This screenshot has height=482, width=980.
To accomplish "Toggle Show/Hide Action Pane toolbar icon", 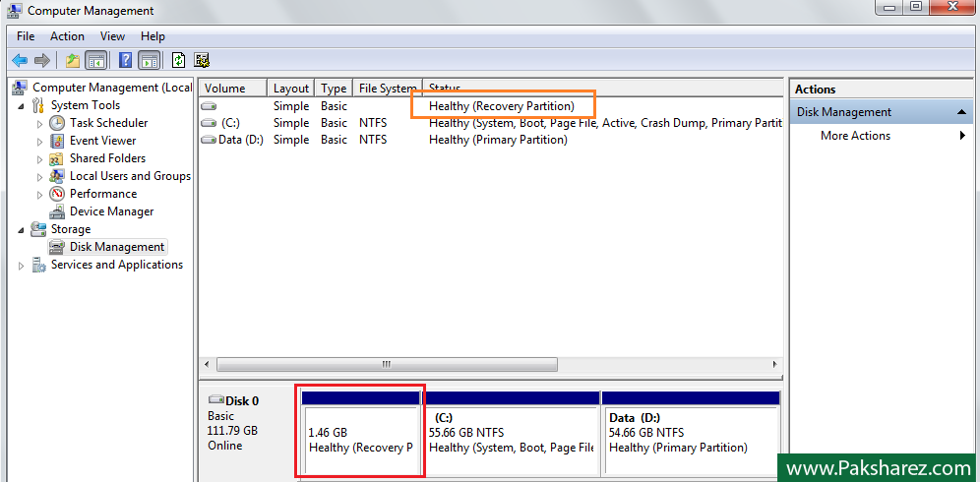I will (x=149, y=61).
